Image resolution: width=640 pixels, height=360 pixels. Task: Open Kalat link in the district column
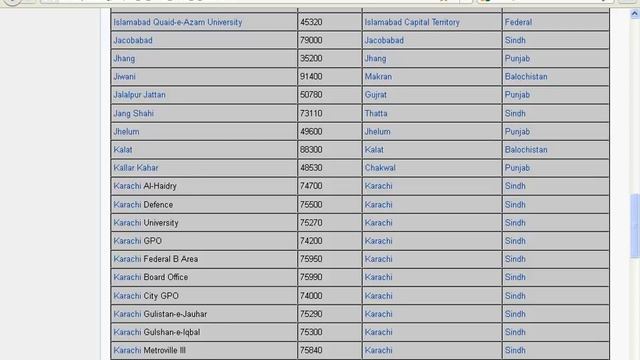374,149
